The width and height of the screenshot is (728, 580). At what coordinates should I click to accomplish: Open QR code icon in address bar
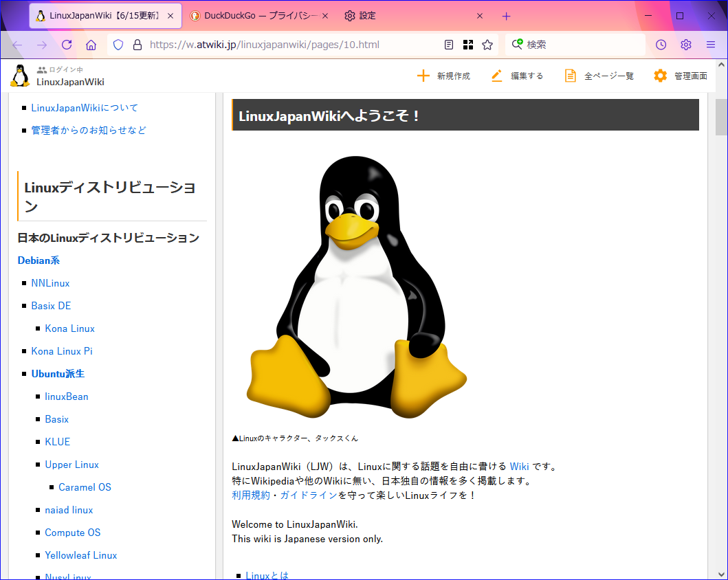(468, 45)
